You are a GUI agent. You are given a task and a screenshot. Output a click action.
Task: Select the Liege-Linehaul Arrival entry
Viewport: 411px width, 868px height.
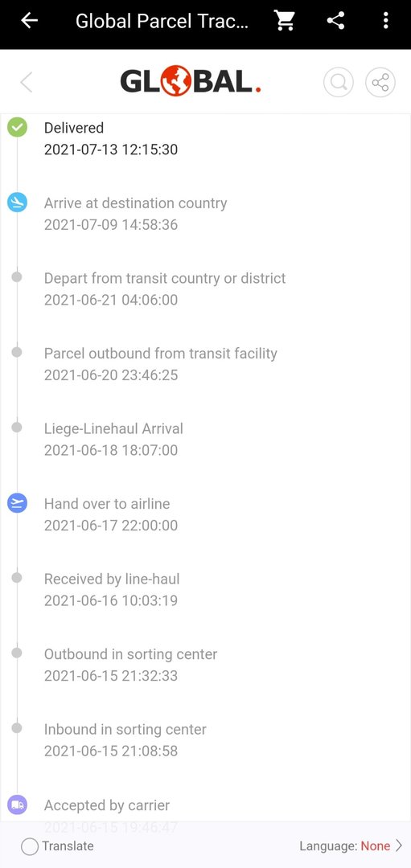(x=113, y=439)
